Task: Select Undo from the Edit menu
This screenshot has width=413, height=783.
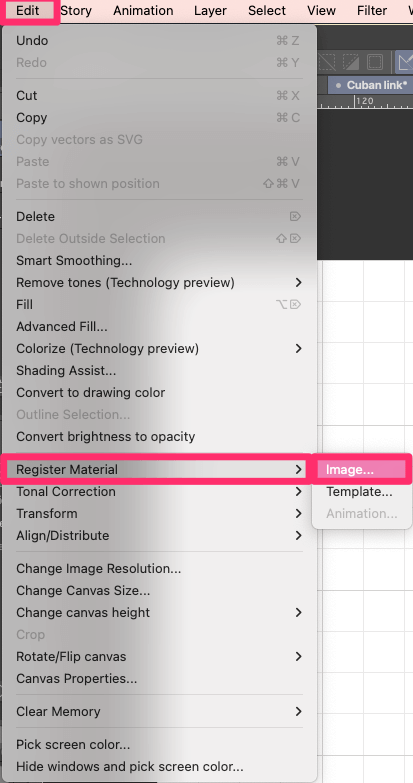Action: tap(159, 41)
